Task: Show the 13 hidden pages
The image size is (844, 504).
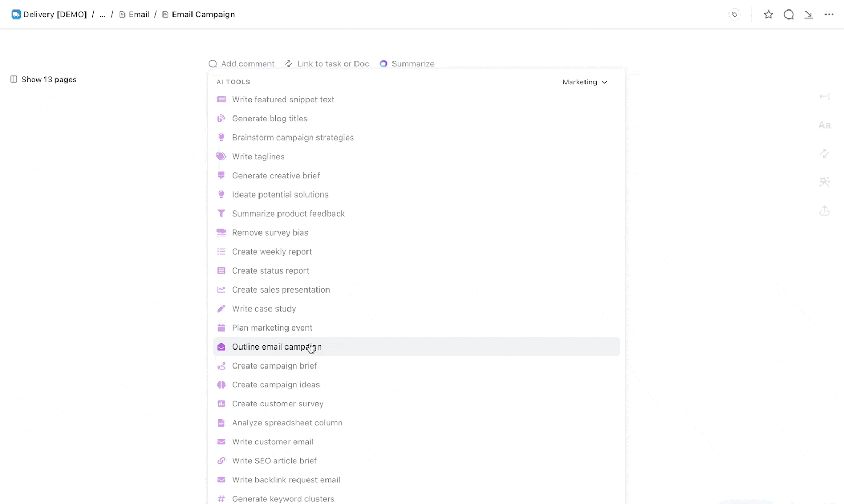Action: pos(49,79)
